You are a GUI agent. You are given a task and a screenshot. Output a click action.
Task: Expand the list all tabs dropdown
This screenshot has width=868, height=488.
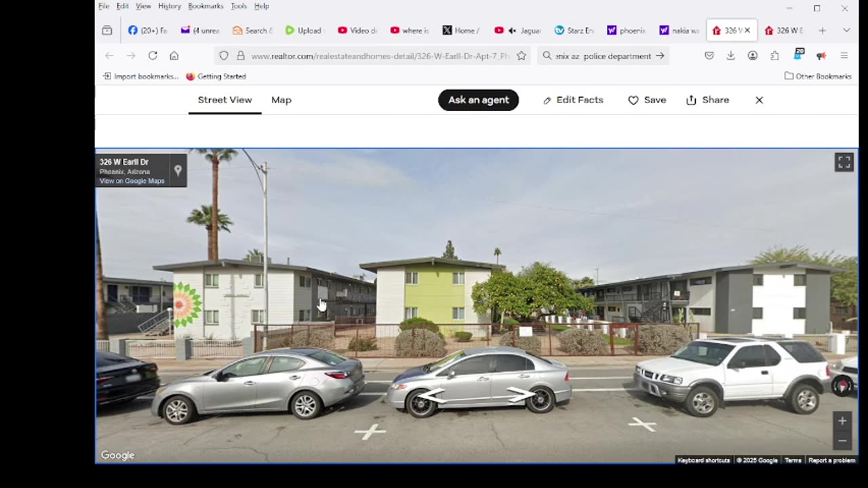pyautogui.click(x=846, y=30)
